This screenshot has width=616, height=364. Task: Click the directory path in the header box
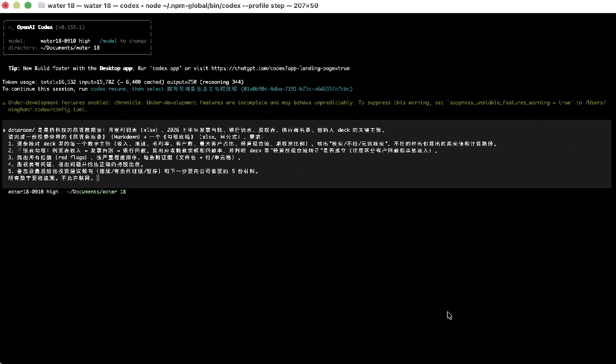click(x=70, y=48)
